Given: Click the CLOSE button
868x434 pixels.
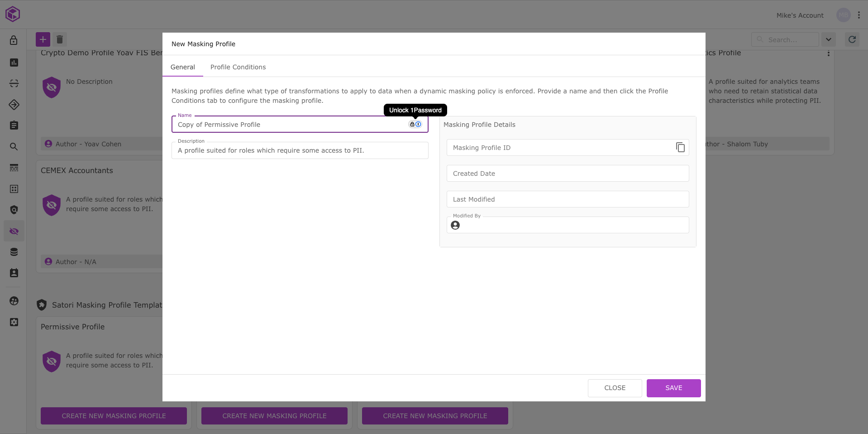Looking at the screenshot, I should click(x=615, y=388).
